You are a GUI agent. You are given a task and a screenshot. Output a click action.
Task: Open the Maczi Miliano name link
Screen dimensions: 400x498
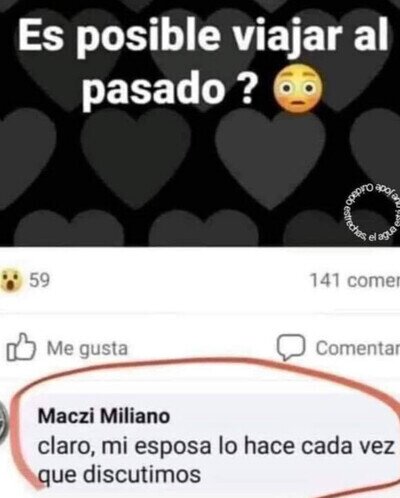[104, 416]
